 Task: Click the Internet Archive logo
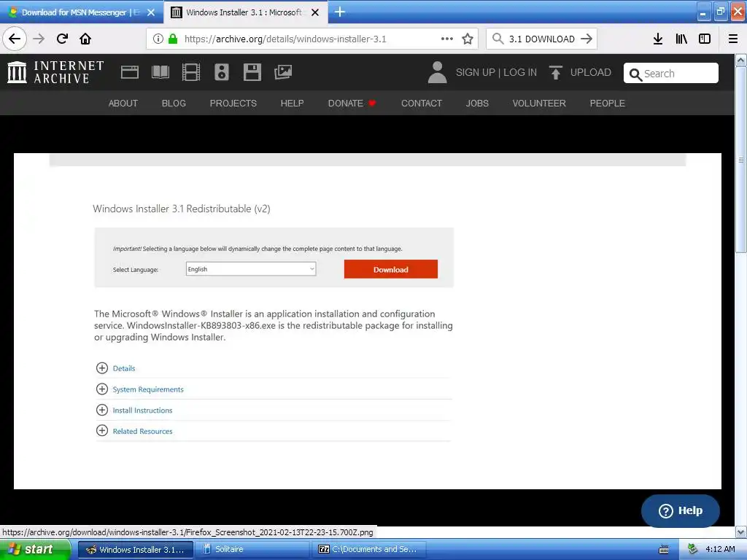click(x=55, y=72)
